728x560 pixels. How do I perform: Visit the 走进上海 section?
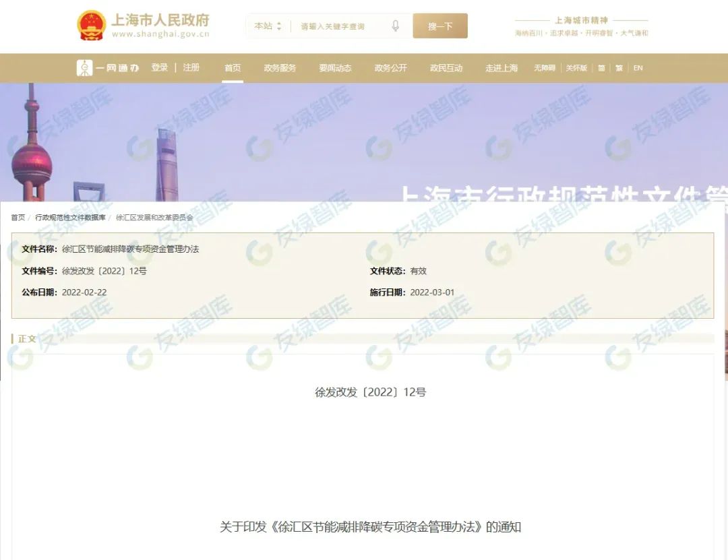pos(502,68)
